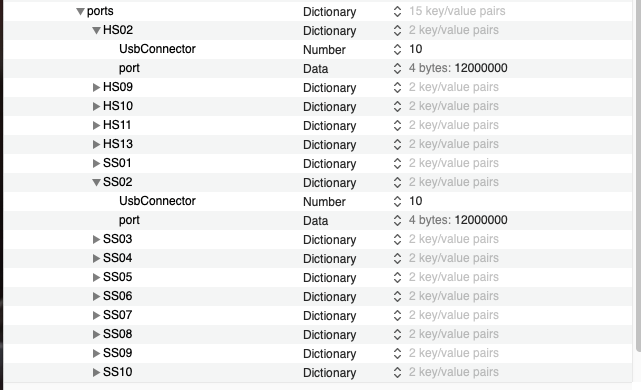Expand the HS13 entry
Image resolution: width=641 pixels, height=390 pixels.
tap(96, 144)
